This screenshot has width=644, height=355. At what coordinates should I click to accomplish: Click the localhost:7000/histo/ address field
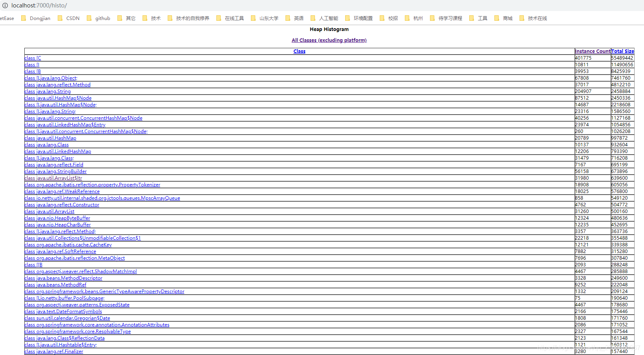(39, 5)
